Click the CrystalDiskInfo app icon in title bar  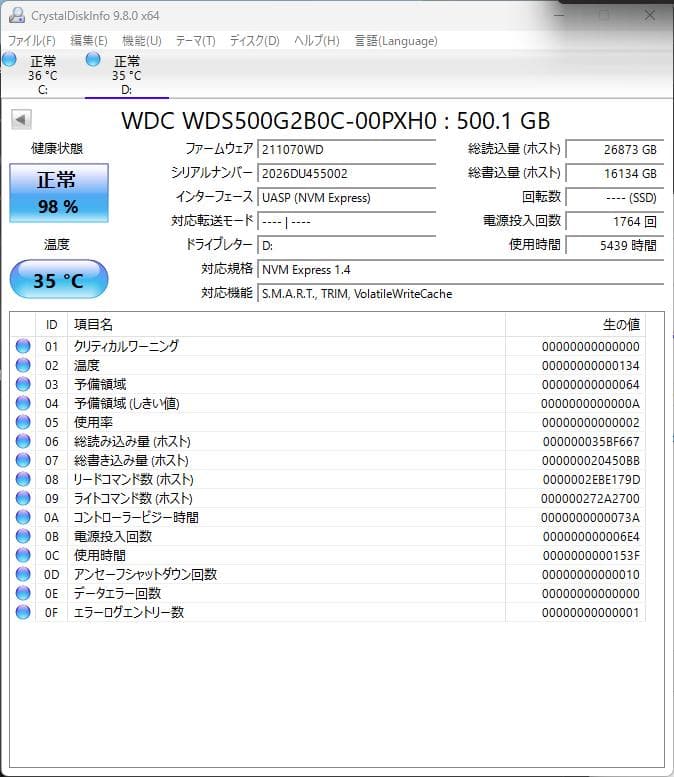point(16,15)
